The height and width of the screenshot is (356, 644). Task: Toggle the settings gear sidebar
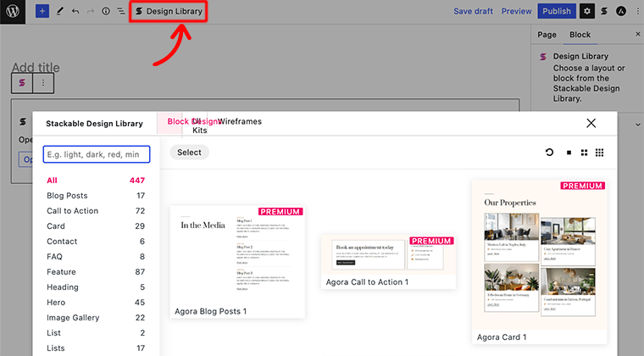(x=587, y=11)
